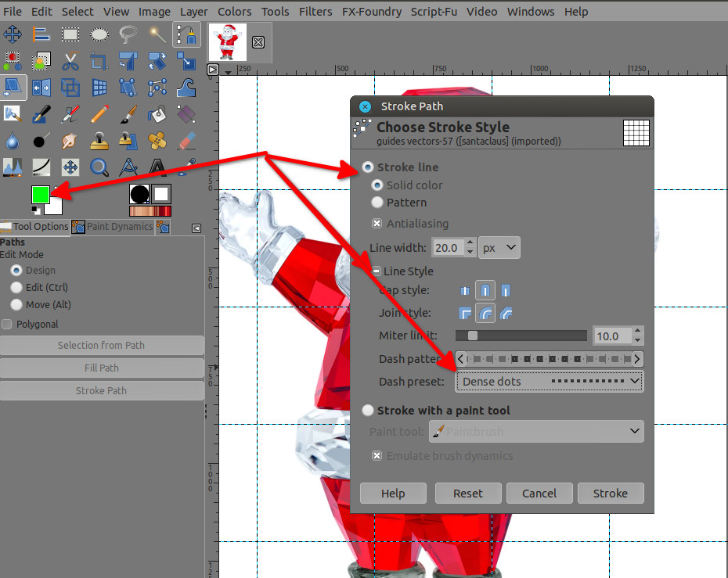Image resolution: width=728 pixels, height=578 pixels.
Task: Select Stroke with a paint tool
Action: [368, 410]
